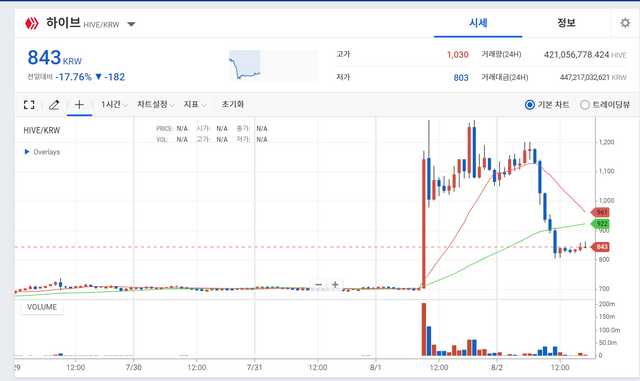Click the 447,217,032,621 KRW trade amount
This screenshot has height=381, width=640.
pos(593,78)
